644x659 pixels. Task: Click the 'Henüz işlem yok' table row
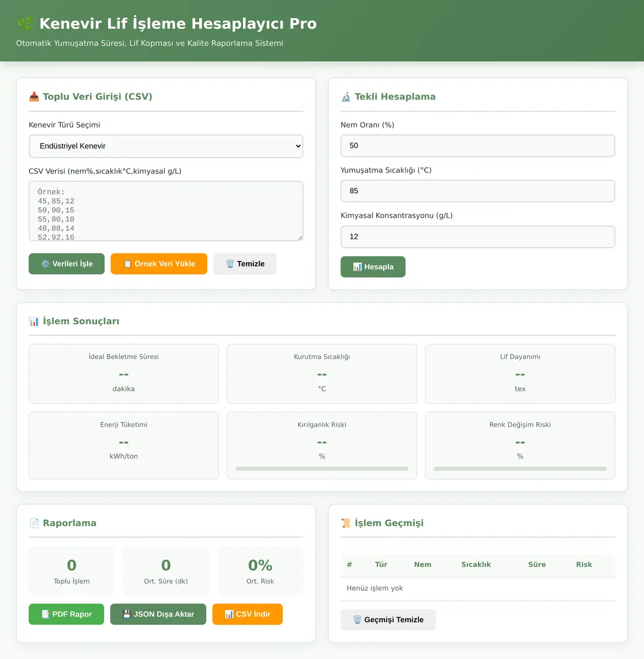pyautogui.click(x=478, y=589)
